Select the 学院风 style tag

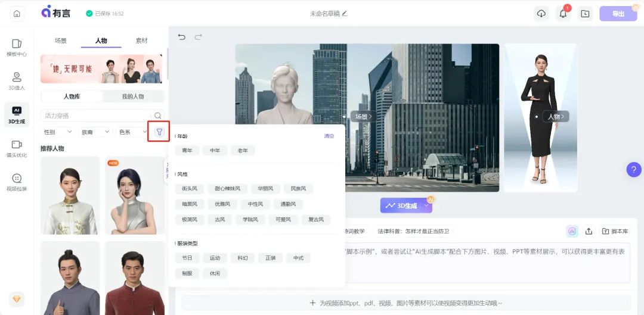click(x=250, y=220)
